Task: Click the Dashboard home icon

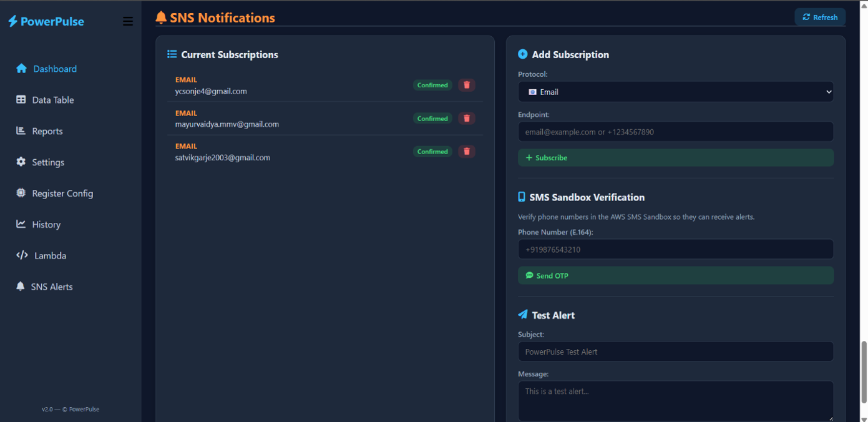Action: coord(21,69)
